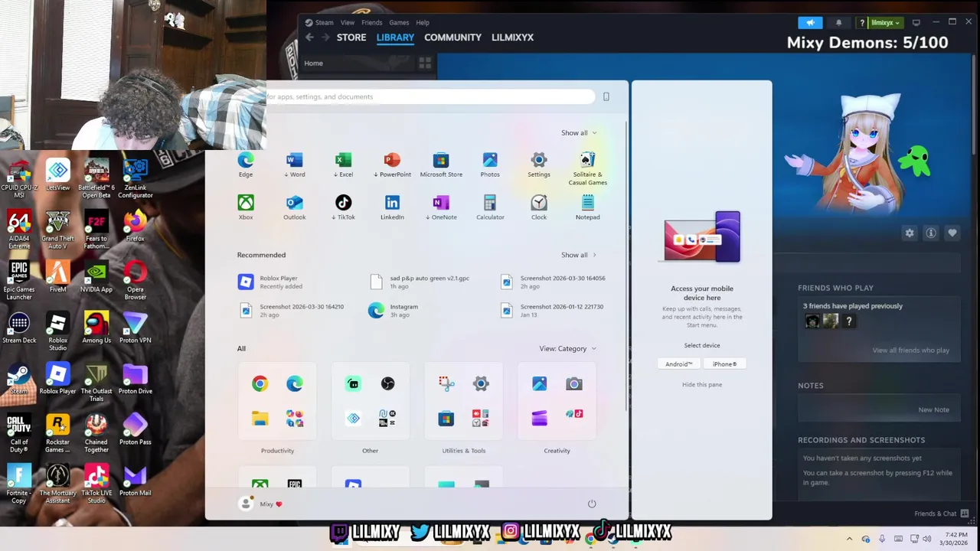
Task: Click View all friends who play
Action: (x=910, y=350)
